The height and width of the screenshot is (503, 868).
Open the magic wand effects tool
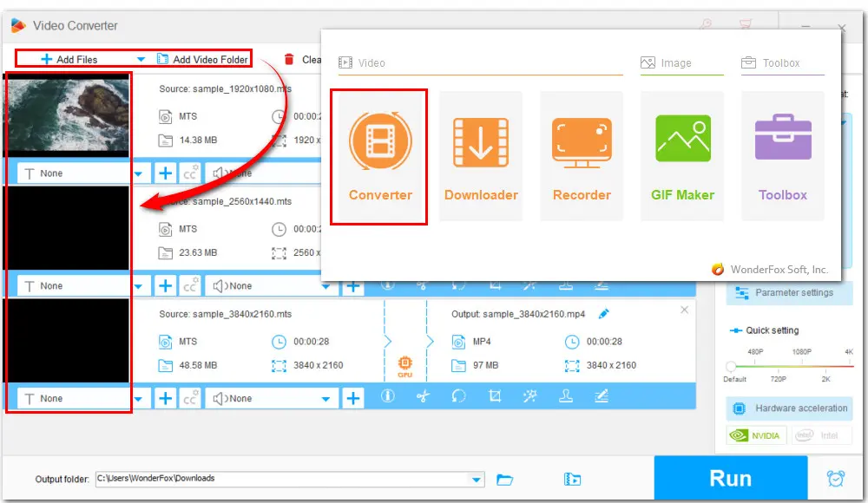pos(529,396)
